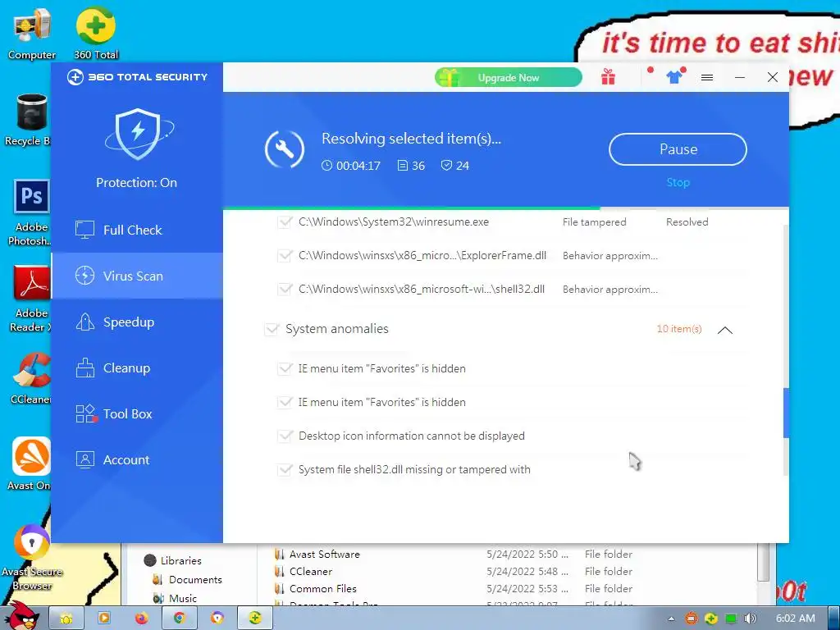
Task: Click the File tampered label
Action: (x=594, y=221)
